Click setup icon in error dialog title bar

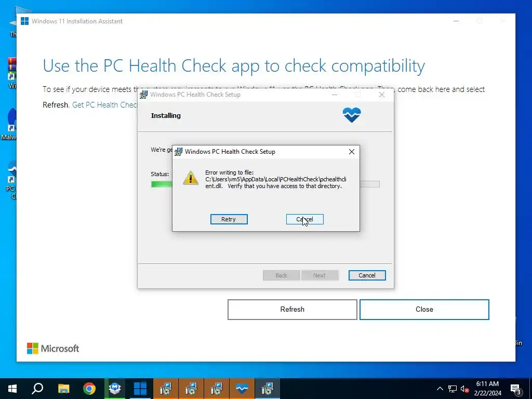tap(178, 152)
